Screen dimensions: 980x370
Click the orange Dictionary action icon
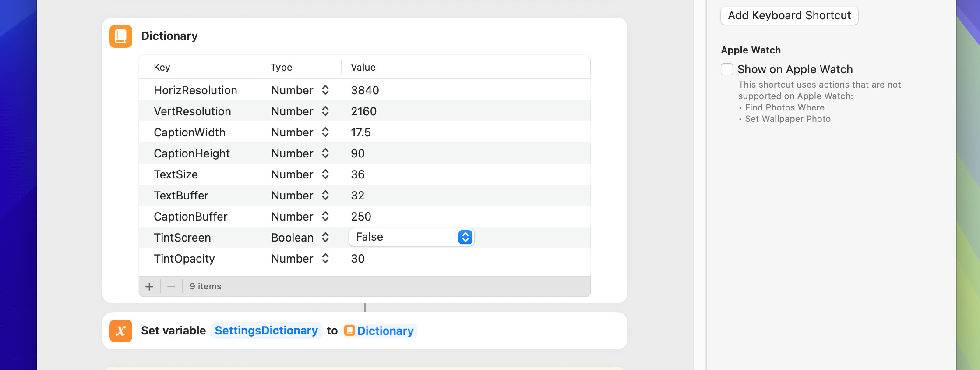[121, 36]
